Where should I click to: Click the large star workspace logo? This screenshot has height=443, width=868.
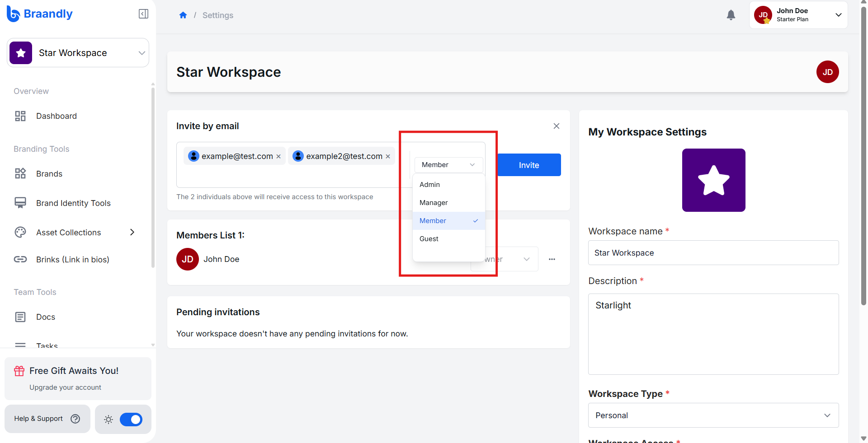click(713, 180)
